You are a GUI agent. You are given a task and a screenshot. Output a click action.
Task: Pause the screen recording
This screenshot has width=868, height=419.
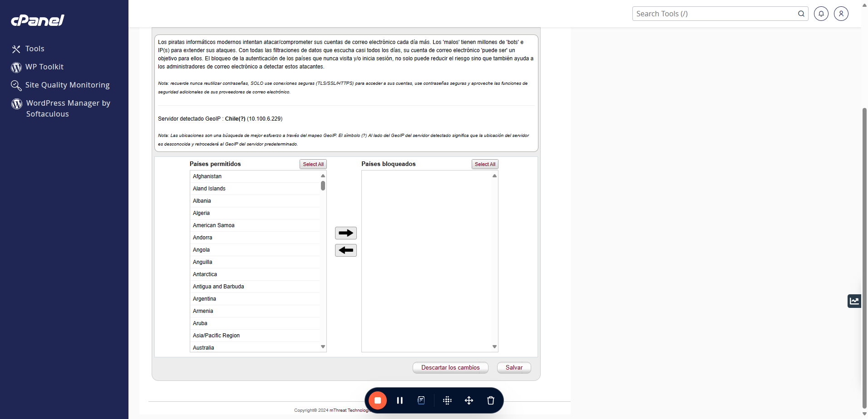(x=399, y=400)
